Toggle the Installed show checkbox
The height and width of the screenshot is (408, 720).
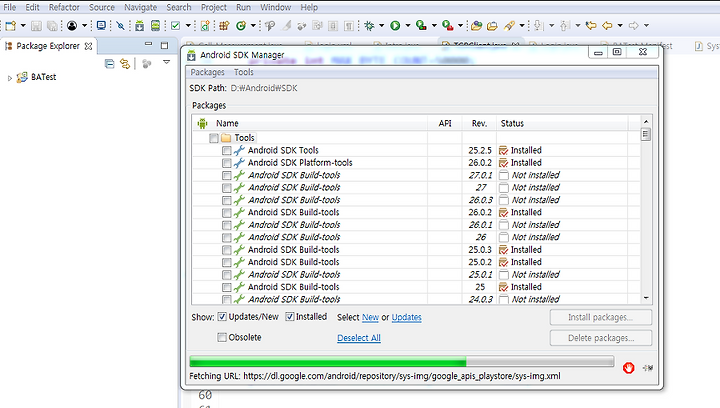click(x=290, y=317)
